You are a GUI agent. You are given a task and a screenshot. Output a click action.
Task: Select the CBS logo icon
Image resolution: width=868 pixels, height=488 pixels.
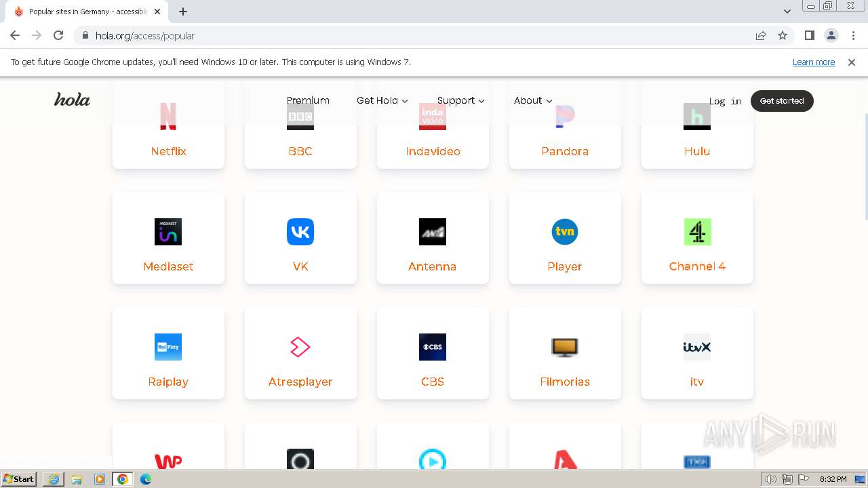(x=433, y=347)
